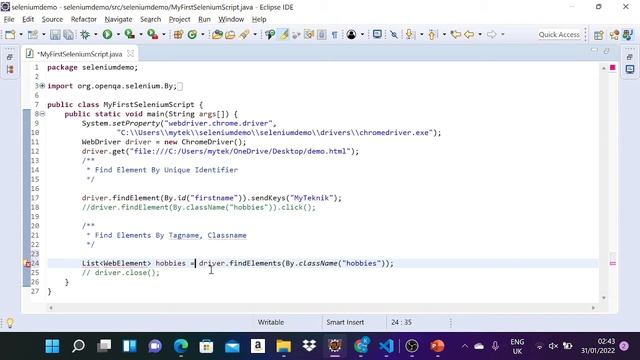Open the File menu

[x=9, y=19]
